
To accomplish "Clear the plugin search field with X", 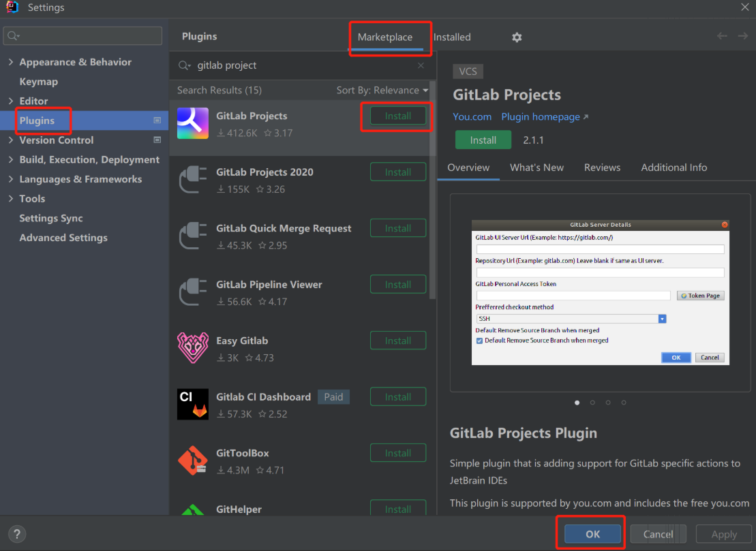I will 421,65.
